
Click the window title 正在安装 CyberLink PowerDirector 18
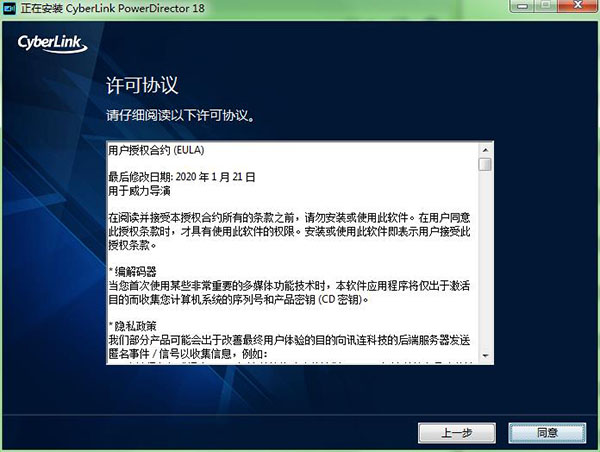pos(113,8)
